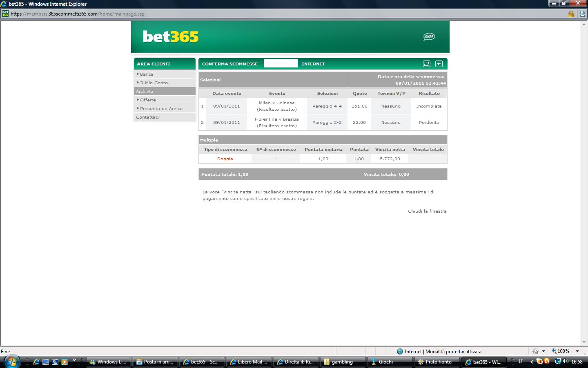Click Incompleta result cell
The height and width of the screenshot is (368, 588).
click(x=429, y=106)
